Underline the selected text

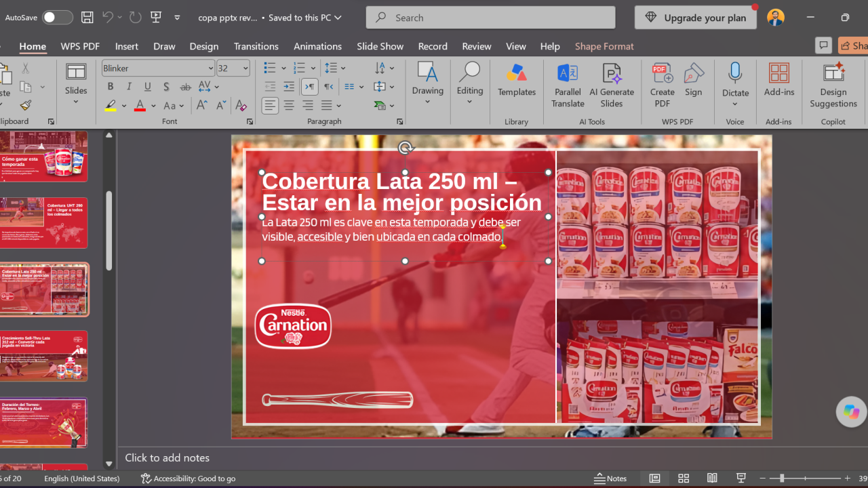(x=148, y=87)
